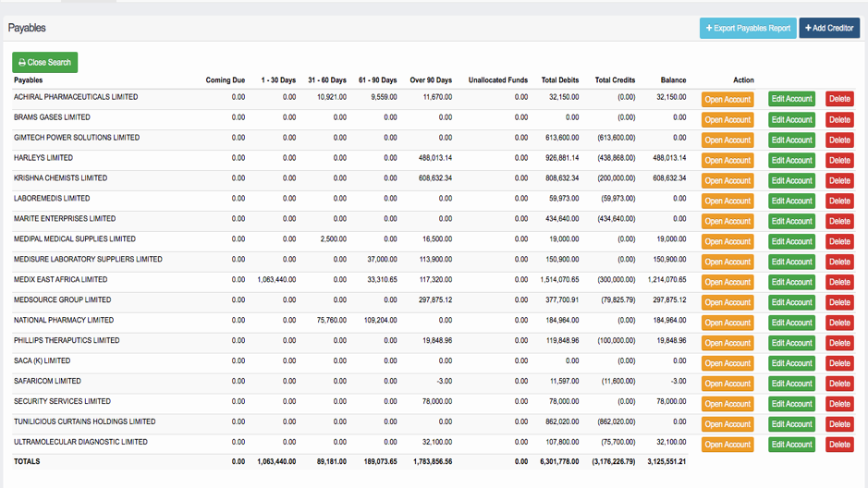Open Account for Security Services Limited
This screenshot has width=868, height=488.
pos(727,404)
